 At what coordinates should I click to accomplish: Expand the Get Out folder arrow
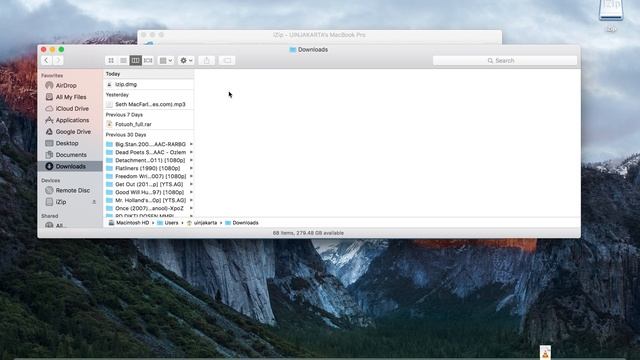[191, 184]
